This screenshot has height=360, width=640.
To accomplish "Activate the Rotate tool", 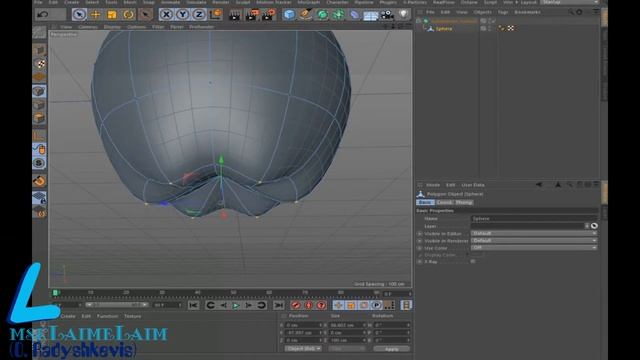I will pyautogui.click(x=128, y=15).
